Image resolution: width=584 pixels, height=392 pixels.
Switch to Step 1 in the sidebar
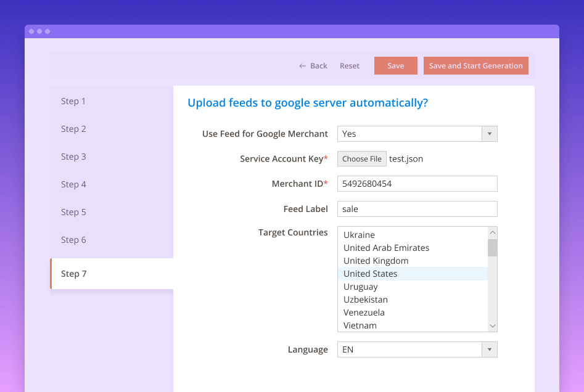[x=73, y=101]
